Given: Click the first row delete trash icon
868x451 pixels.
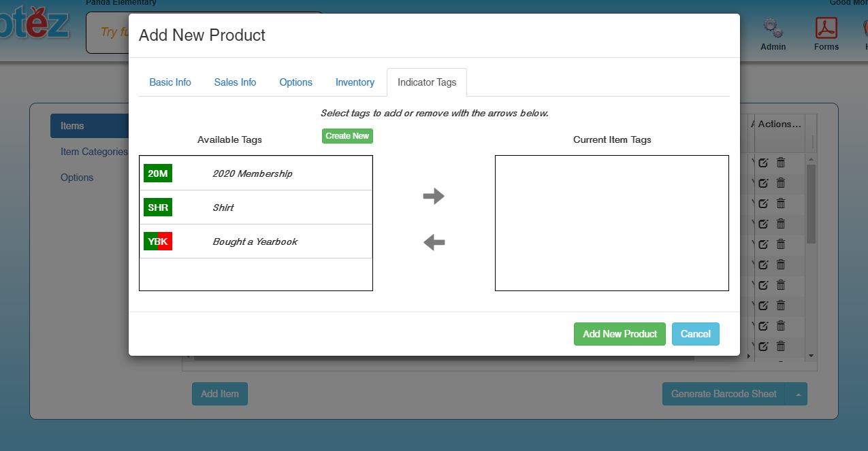Looking at the screenshot, I should pos(781,163).
